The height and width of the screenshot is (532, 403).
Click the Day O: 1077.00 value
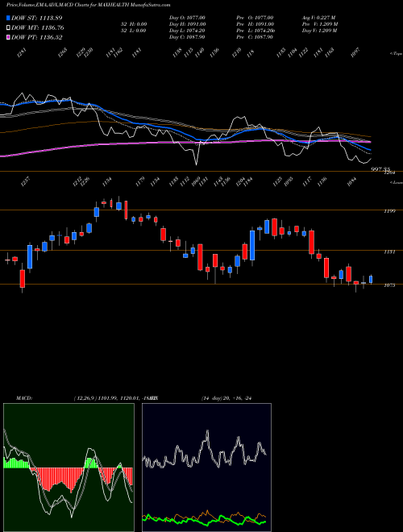tap(187, 18)
